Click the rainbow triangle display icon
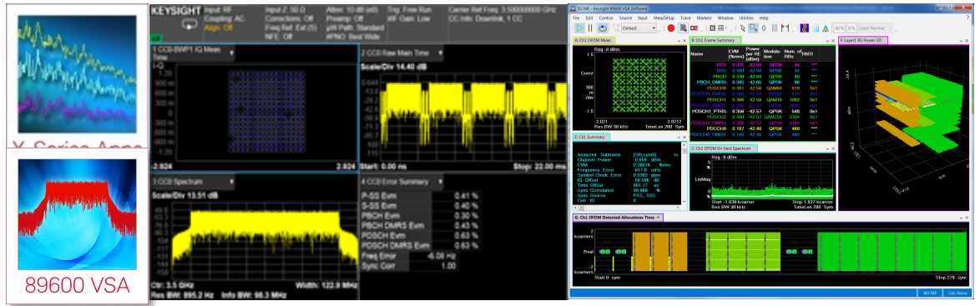 point(825,28)
